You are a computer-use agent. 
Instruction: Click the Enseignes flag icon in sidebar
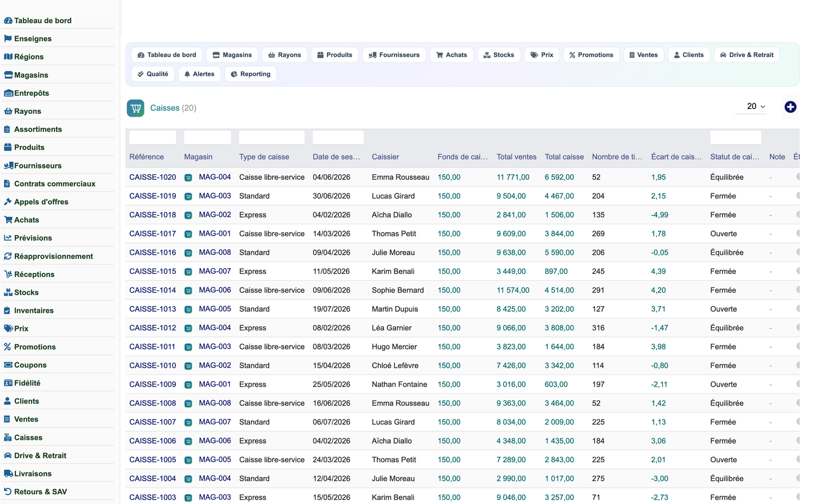(x=8, y=39)
